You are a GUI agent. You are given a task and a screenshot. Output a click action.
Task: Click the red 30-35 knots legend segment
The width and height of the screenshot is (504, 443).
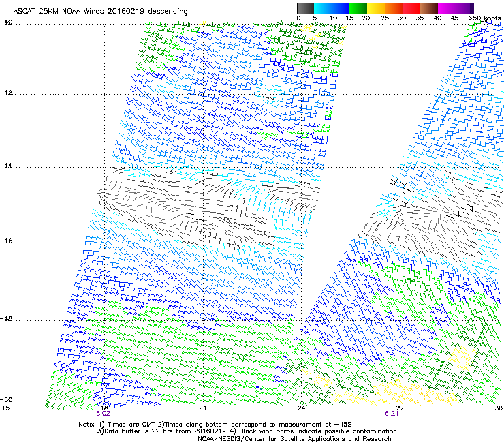coord(411,8)
